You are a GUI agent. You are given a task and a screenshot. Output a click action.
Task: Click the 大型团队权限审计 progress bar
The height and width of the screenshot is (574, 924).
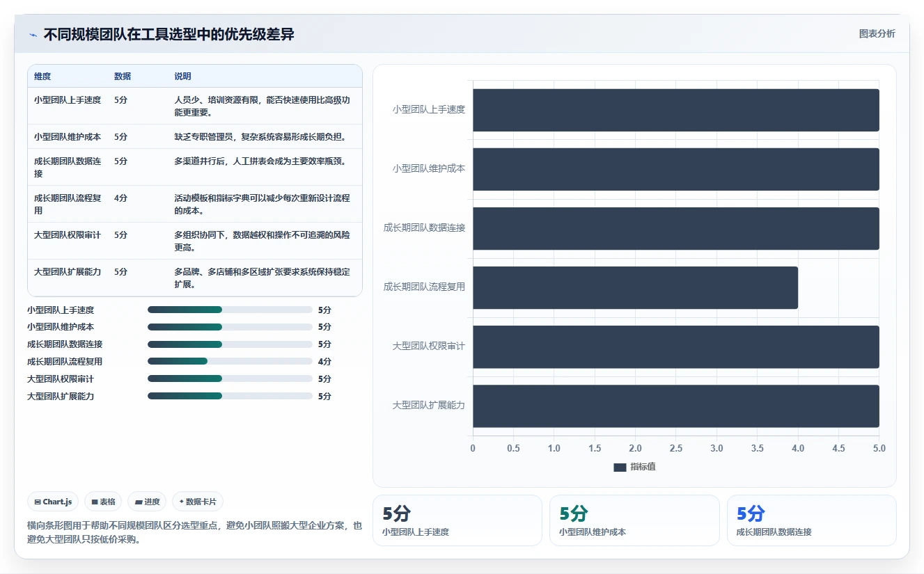tap(230, 379)
